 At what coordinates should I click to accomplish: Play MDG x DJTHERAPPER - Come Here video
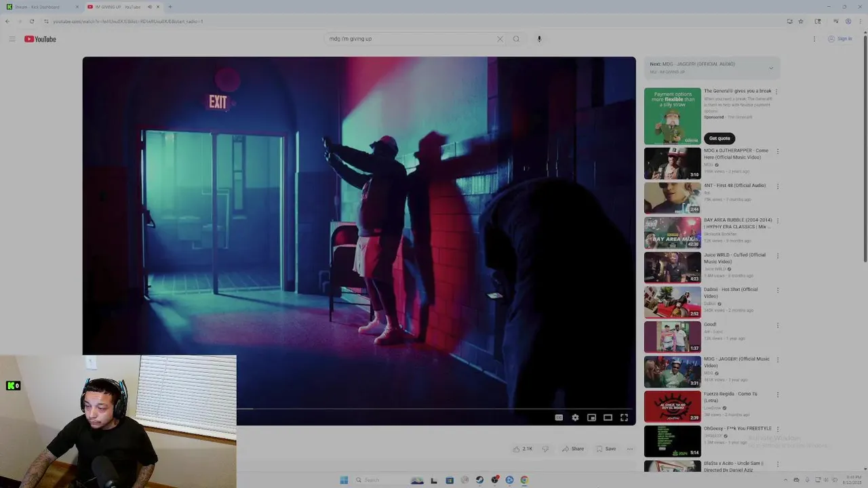(x=672, y=163)
